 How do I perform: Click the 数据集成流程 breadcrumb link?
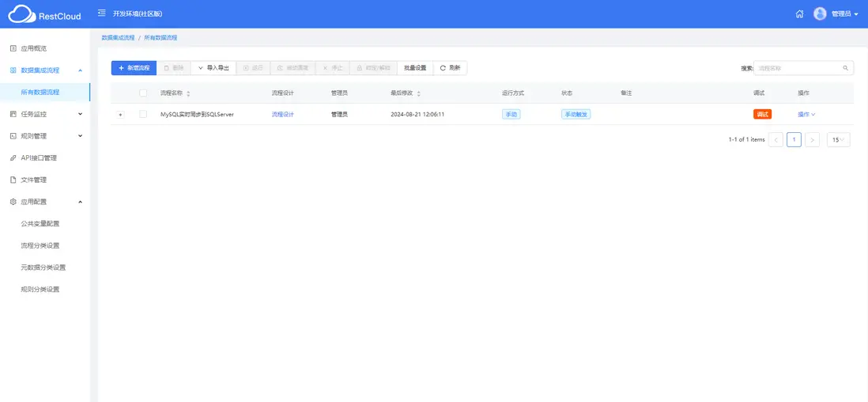coord(118,38)
